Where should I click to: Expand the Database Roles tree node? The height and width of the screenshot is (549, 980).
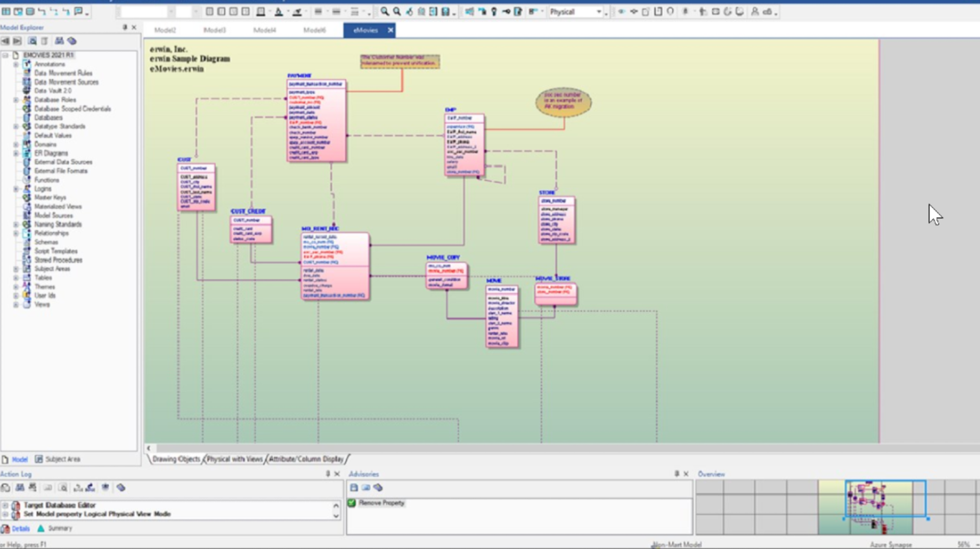16,100
